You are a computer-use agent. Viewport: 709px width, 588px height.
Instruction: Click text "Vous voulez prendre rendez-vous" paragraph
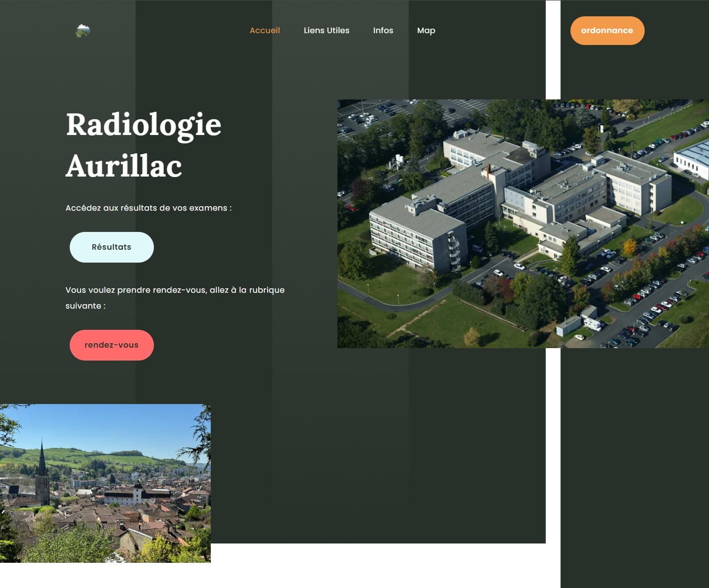(x=175, y=298)
